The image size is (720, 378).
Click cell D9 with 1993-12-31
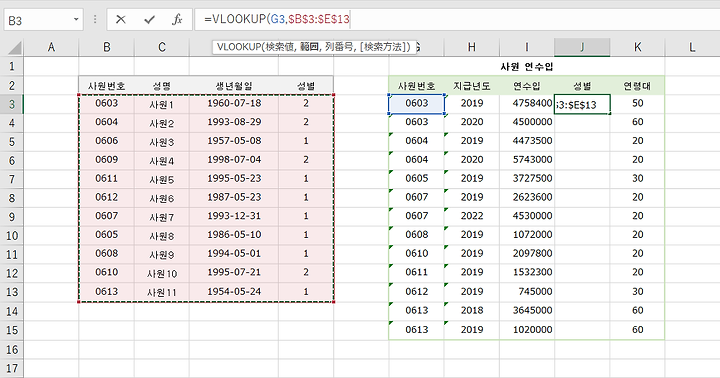coord(234,217)
